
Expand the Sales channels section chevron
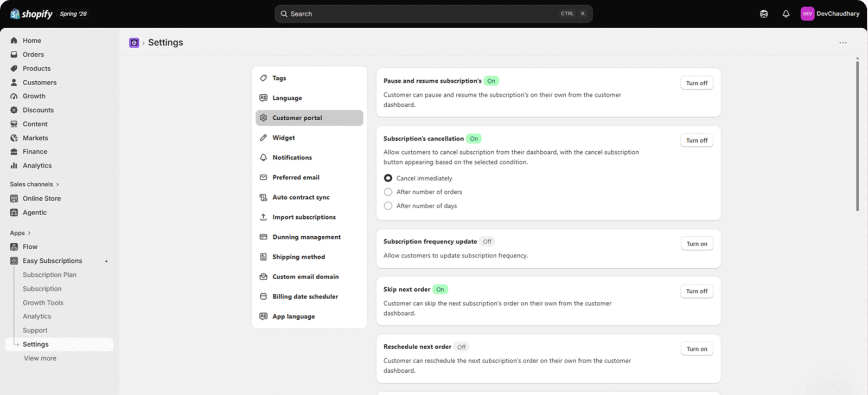click(x=58, y=185)
